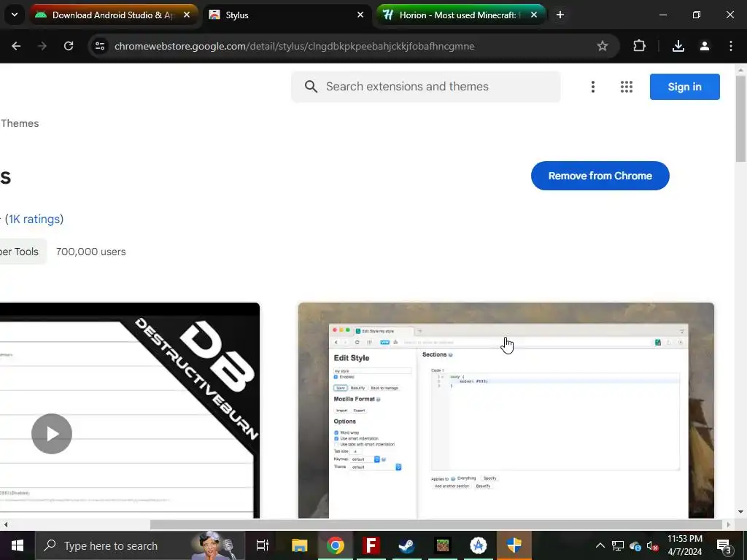The width and height of the screenshot is (747, 560).
Task: Open the tab search dropdown arrow
Action: click(x=15, y=15)
